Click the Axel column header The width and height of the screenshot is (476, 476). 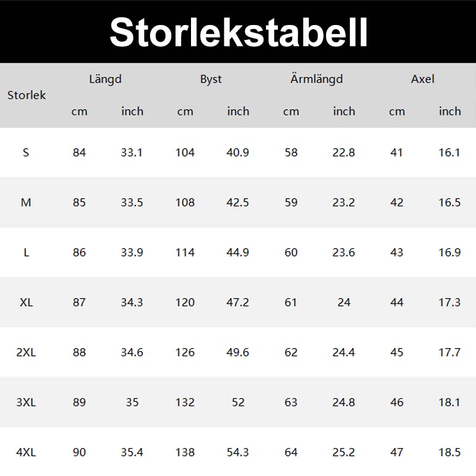coord(422,79)
